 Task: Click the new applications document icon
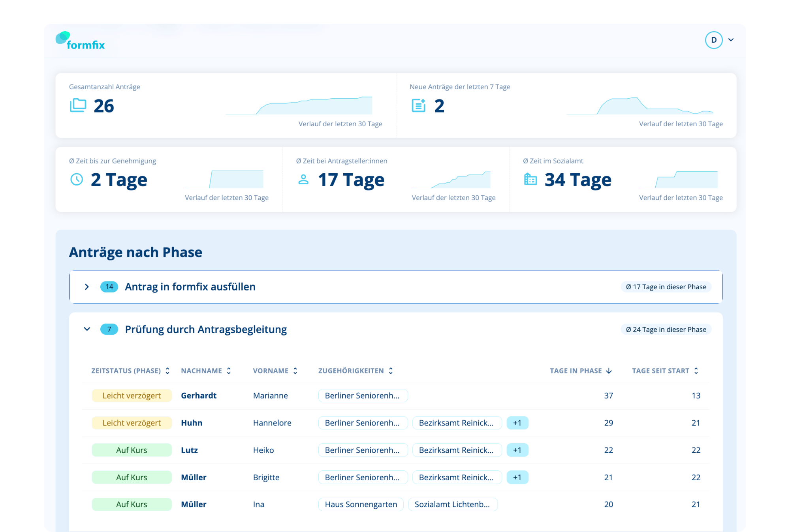coord(418,105)
